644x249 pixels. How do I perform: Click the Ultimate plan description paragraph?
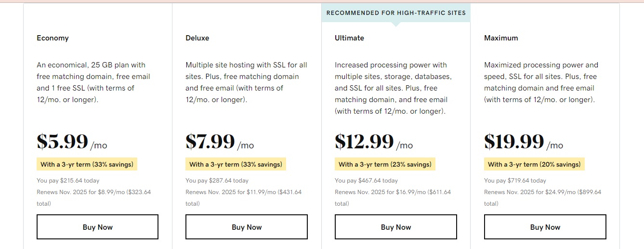(393, 88)
